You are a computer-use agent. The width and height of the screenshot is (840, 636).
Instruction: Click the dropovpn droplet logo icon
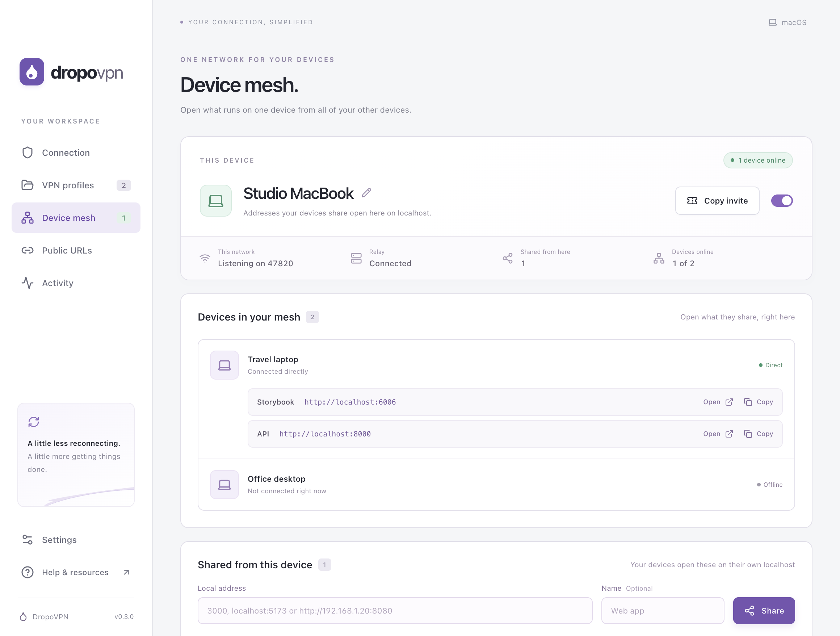(x=32, y=72)
